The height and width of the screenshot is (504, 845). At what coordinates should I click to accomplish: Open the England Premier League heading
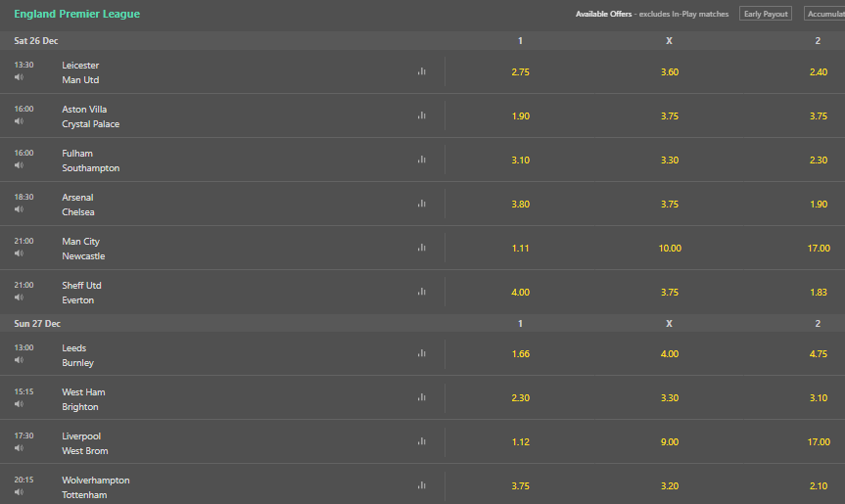[x=77, y=14]
